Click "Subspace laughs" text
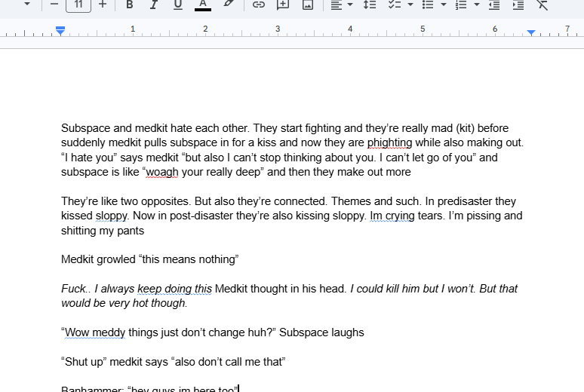 [321, 332]
